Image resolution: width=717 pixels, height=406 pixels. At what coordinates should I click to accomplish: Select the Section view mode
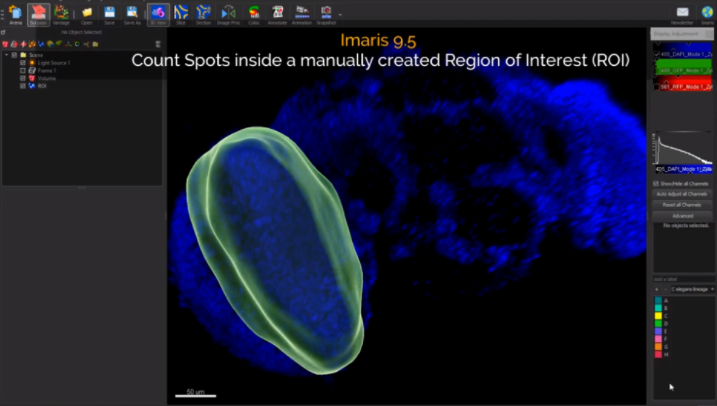pos(203,15)
